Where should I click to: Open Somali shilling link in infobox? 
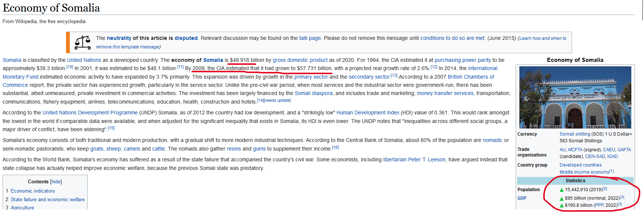(575, 134)
